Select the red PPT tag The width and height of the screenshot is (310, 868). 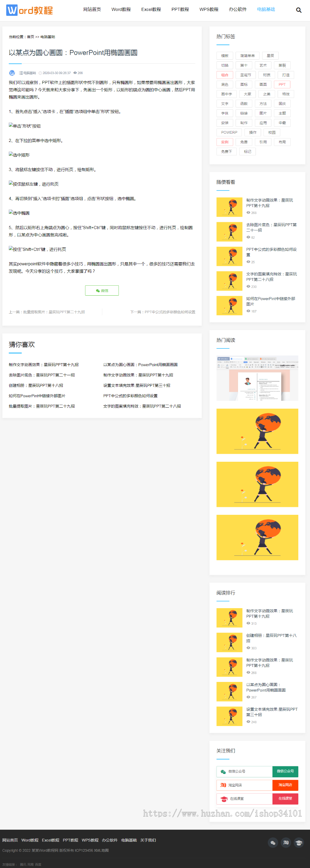tap(282, 85)
